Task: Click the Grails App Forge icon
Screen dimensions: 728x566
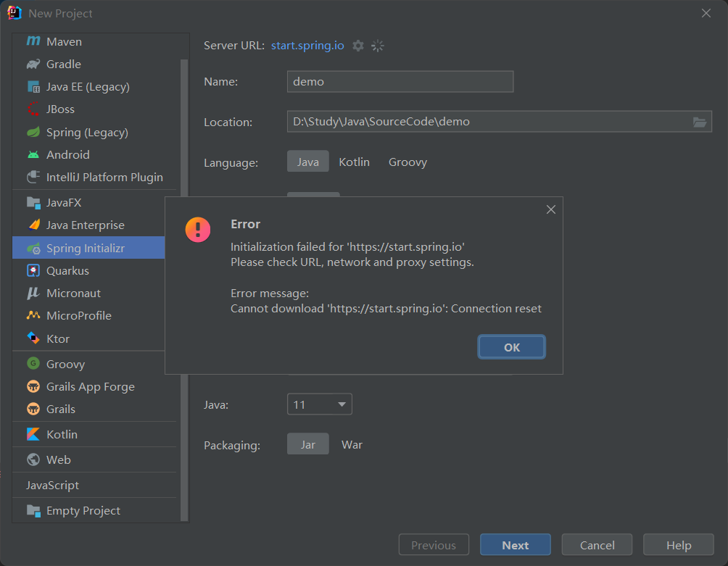Action: click(x=33, y=386)
